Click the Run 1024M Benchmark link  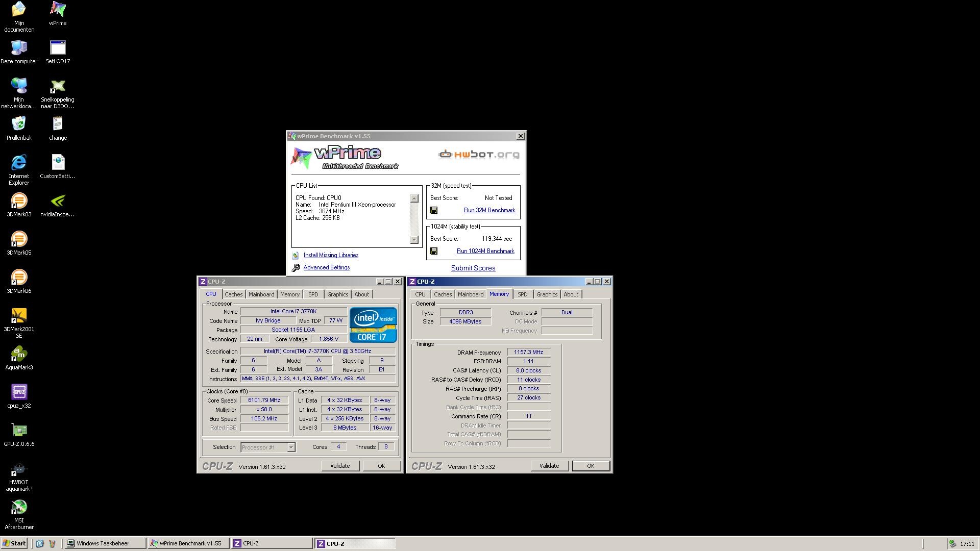(485, 251)
